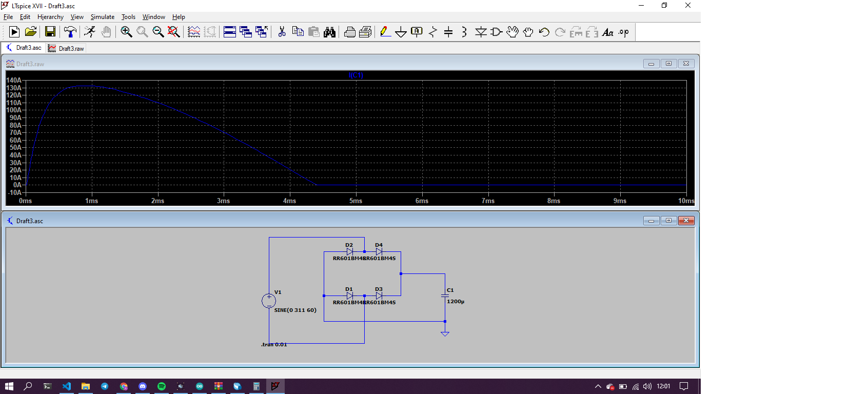Run the simulation with the running man icon

90,32
